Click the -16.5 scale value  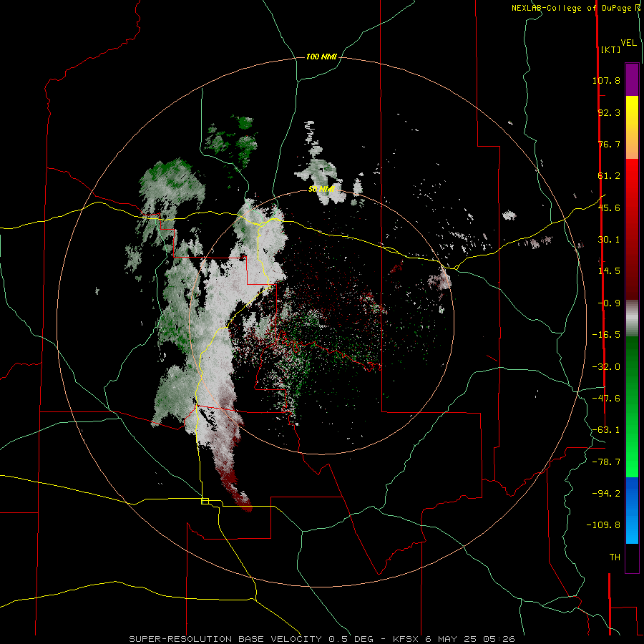[606, 335]
